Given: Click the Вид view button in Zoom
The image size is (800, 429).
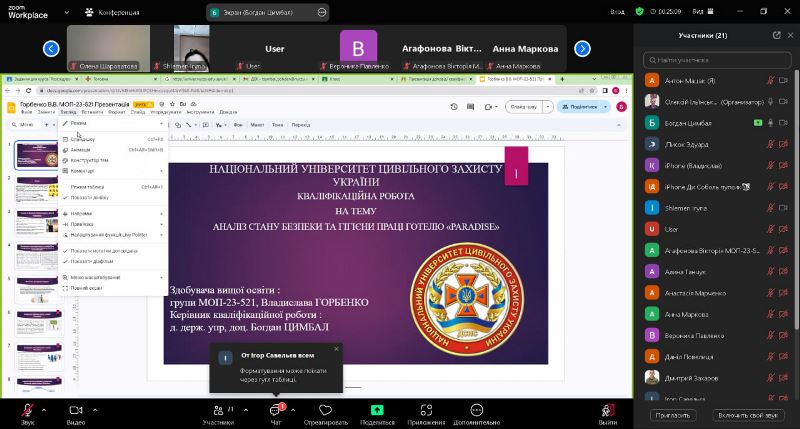Looking at the screenshot, I should click(703, 11).
